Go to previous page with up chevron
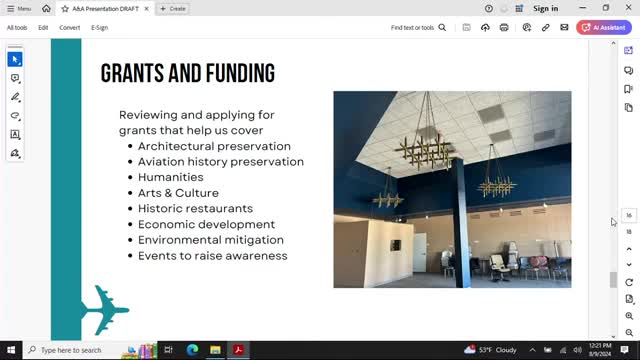This screenshot has height=360, width=640. pos(629,249)
